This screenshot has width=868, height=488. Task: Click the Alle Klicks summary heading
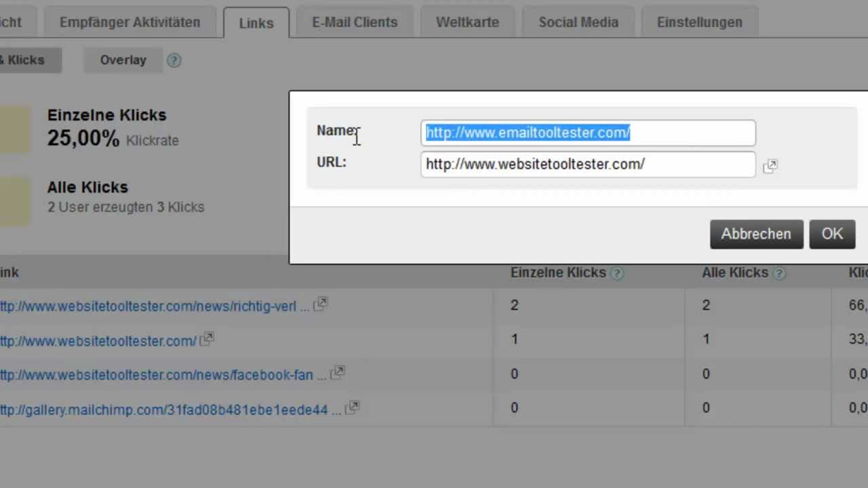coord(87,187)
